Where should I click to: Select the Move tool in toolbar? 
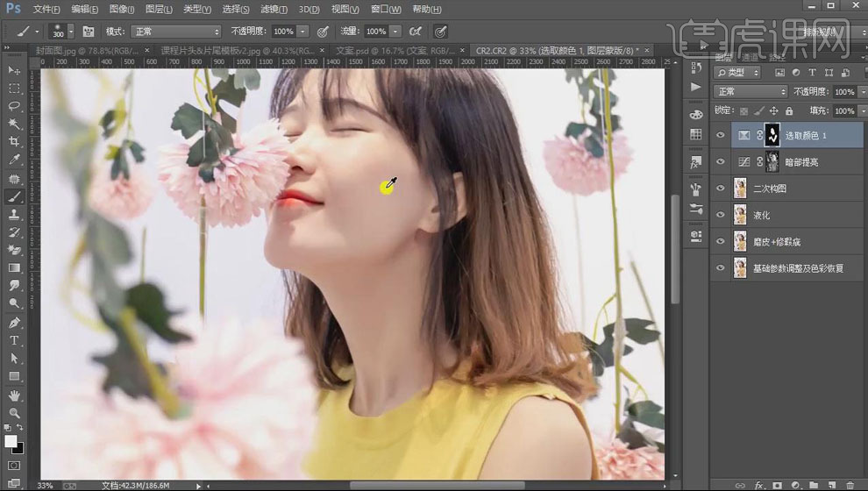[x=14, y=70]
